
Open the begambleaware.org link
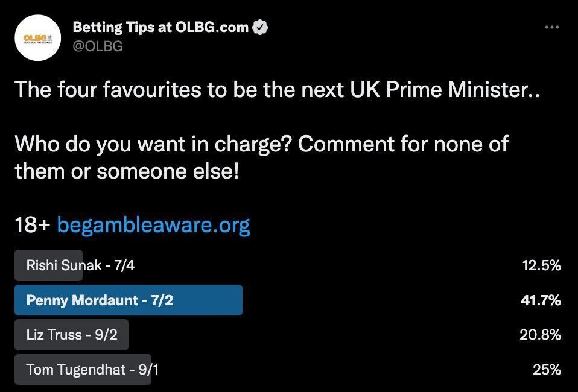coord(153,224)
